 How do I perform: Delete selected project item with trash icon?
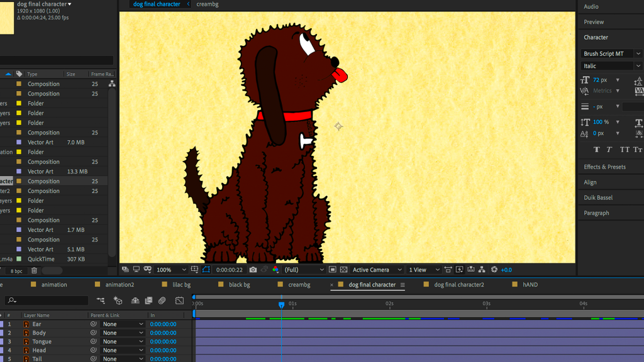coord(34,271)
